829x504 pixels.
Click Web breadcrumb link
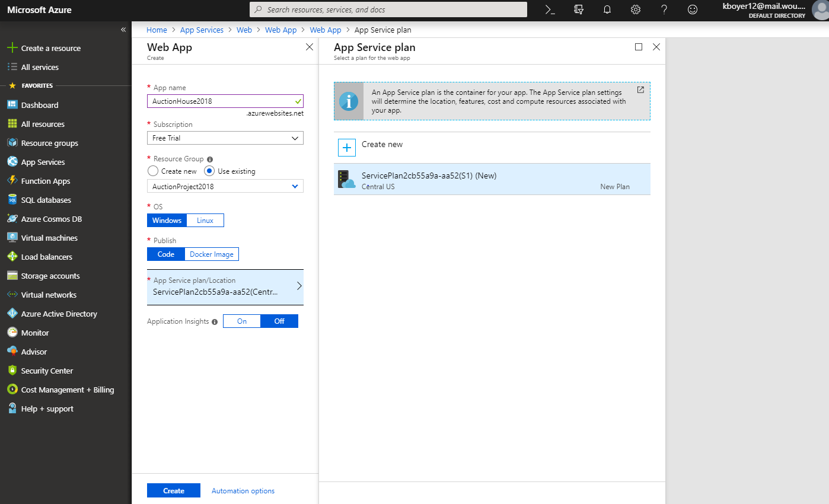(x=244, y=30)
